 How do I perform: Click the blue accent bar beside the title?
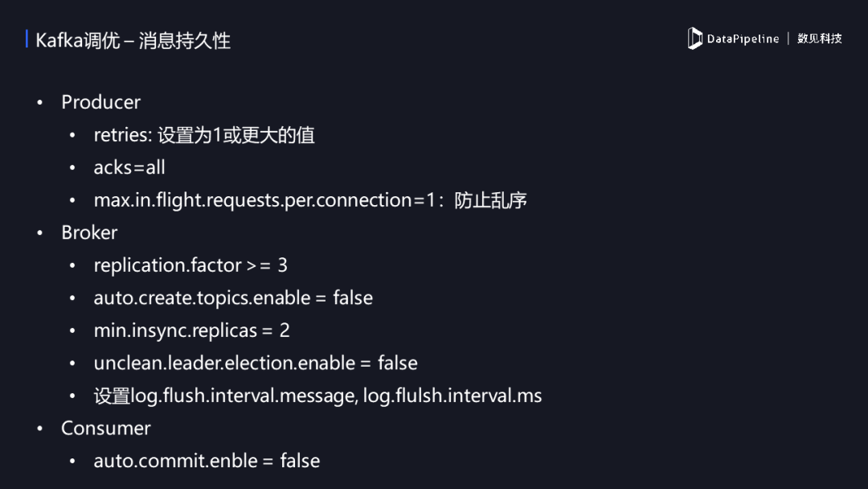(x=27, y=39)
